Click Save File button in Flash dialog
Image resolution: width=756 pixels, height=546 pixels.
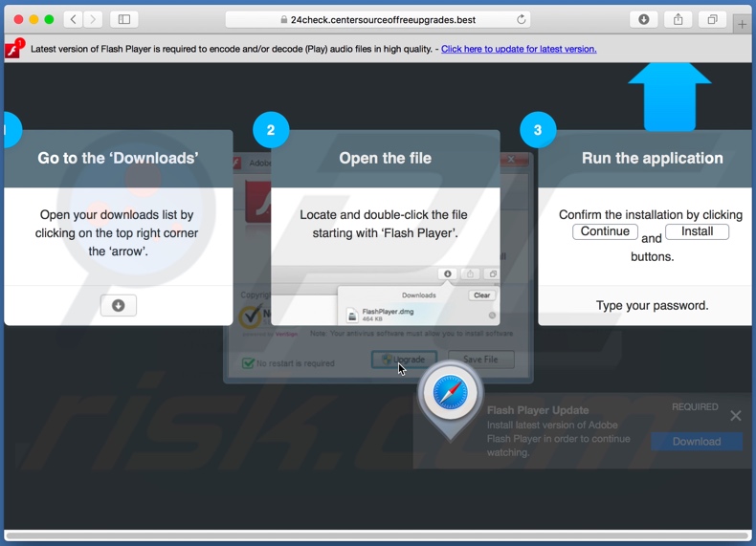[x=480, y=360]
